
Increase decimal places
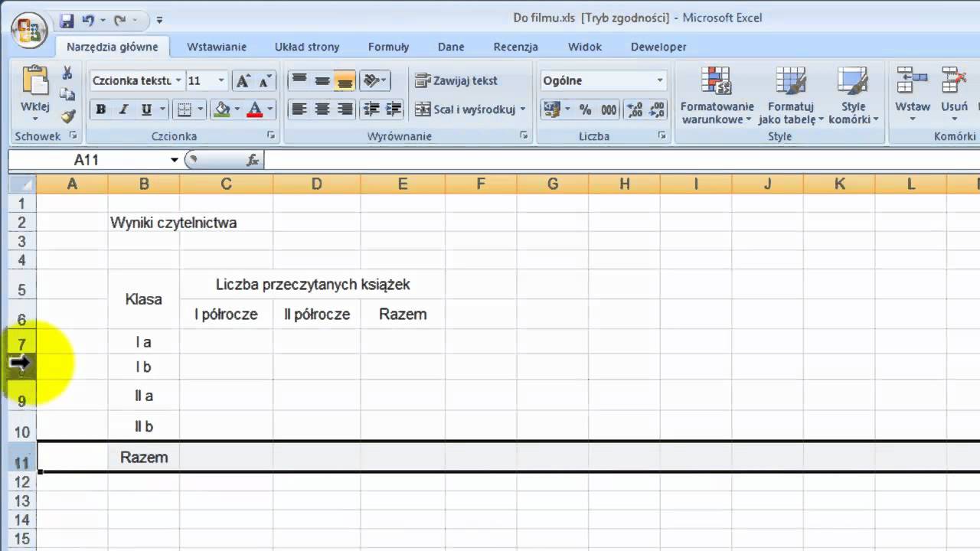635,109
